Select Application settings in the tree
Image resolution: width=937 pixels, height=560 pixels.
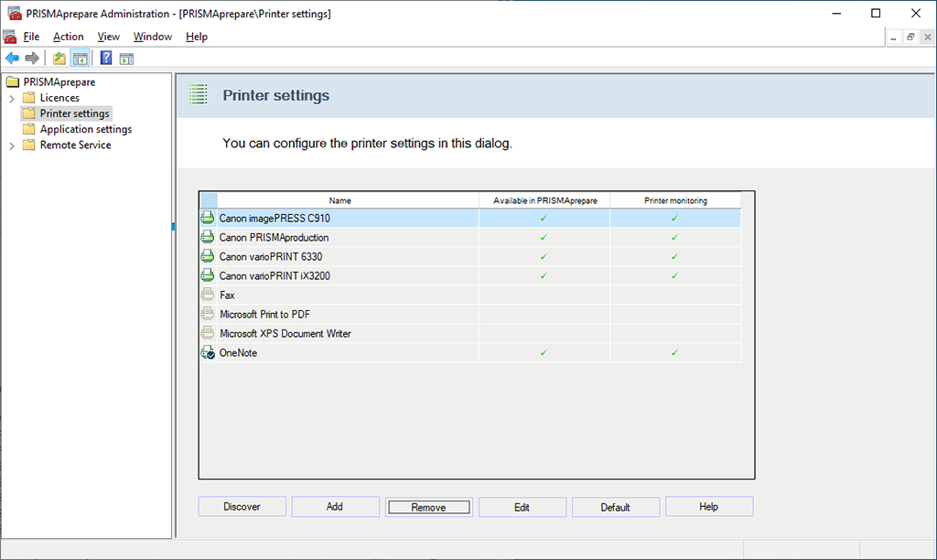[x=85, y=130]
